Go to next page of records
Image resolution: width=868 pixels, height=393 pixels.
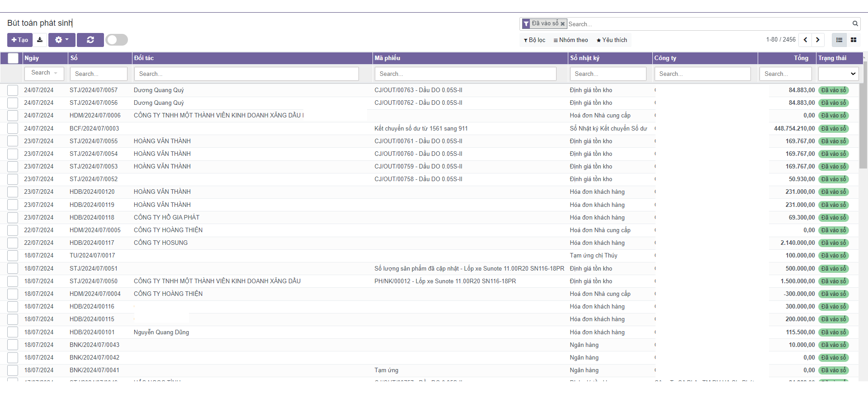tap(818, 40)
